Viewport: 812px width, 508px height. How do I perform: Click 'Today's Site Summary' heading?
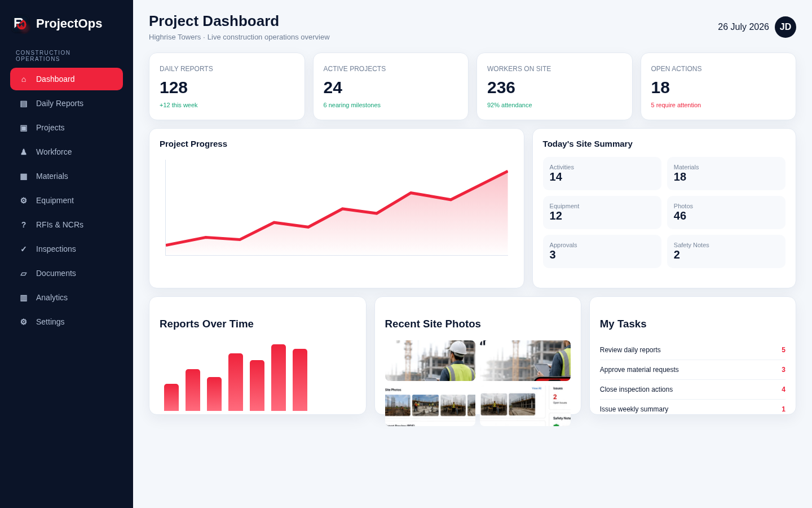pos(588,144)
